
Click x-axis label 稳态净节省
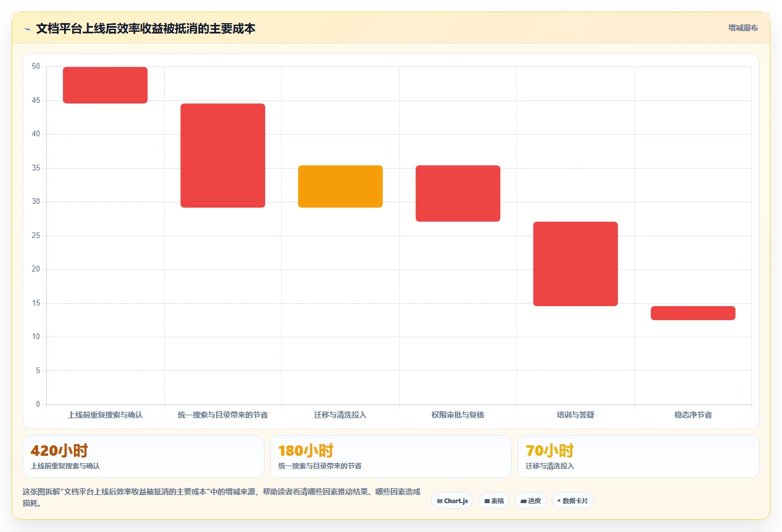[x=693, y=415]
